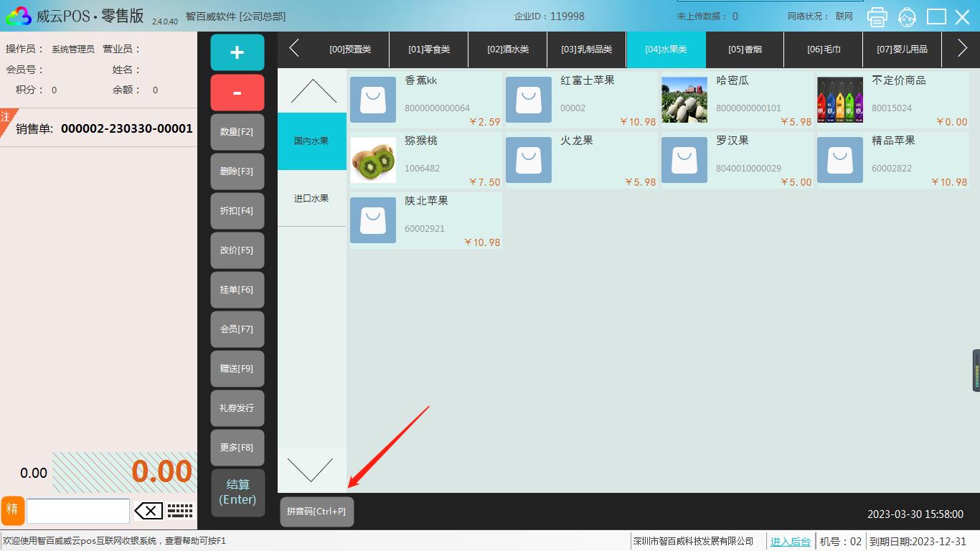Select the 哈密瓜 product image
Screen dimensions: 980x551
684,100
